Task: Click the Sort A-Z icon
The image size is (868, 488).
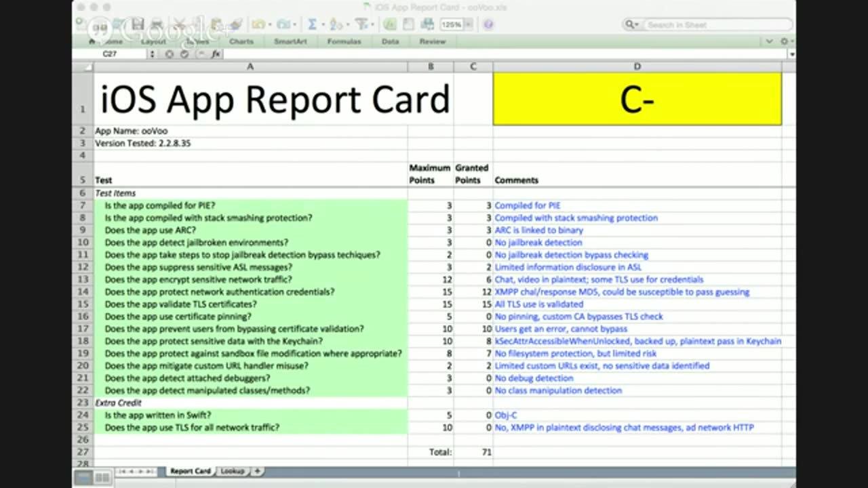Action: [335, 24]
